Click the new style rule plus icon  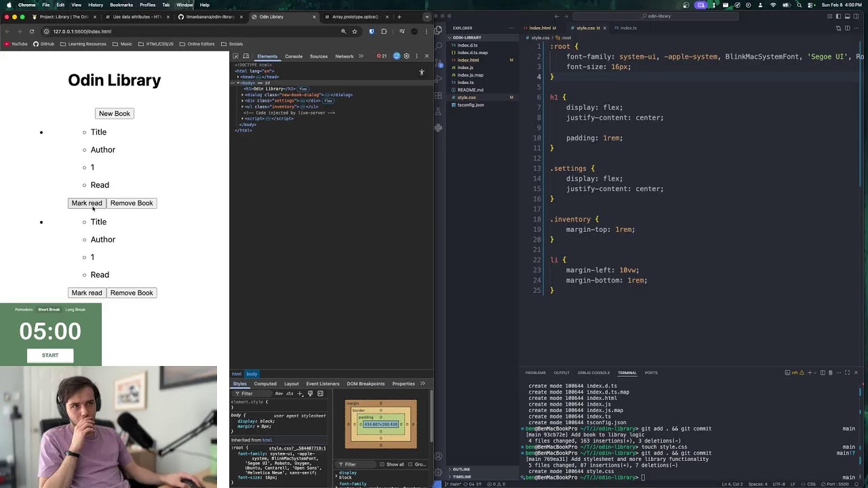click(300, 393)
